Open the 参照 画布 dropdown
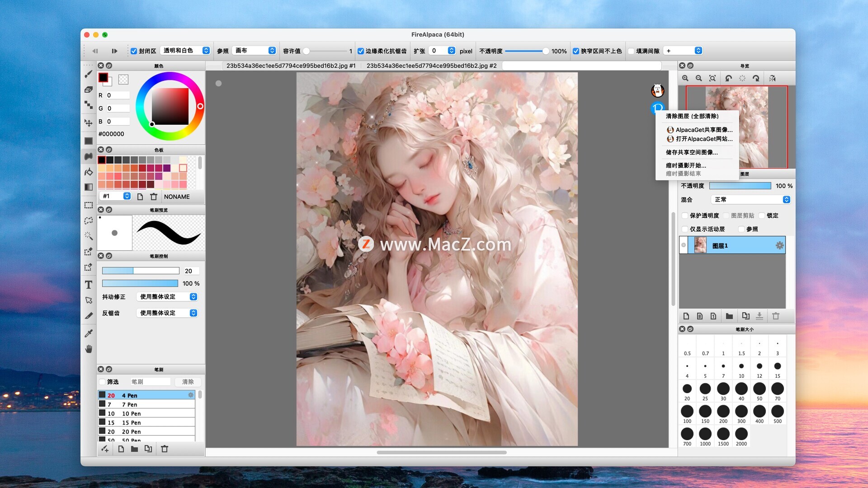This screenshot has height=488, width=868. [254, 51]
